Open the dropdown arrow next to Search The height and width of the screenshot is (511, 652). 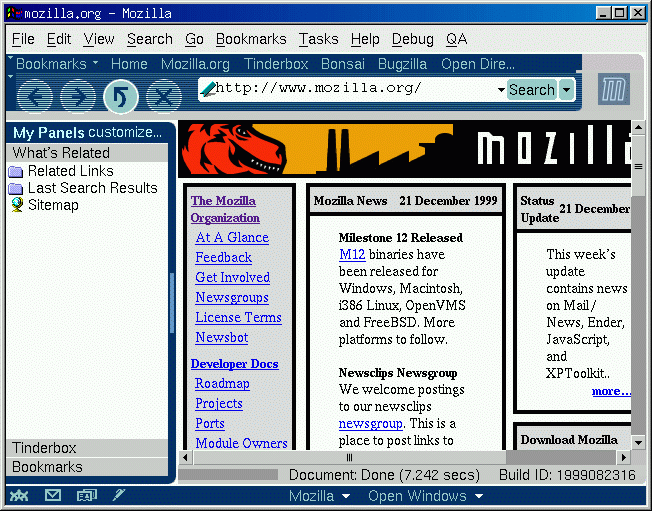[566, 89]
